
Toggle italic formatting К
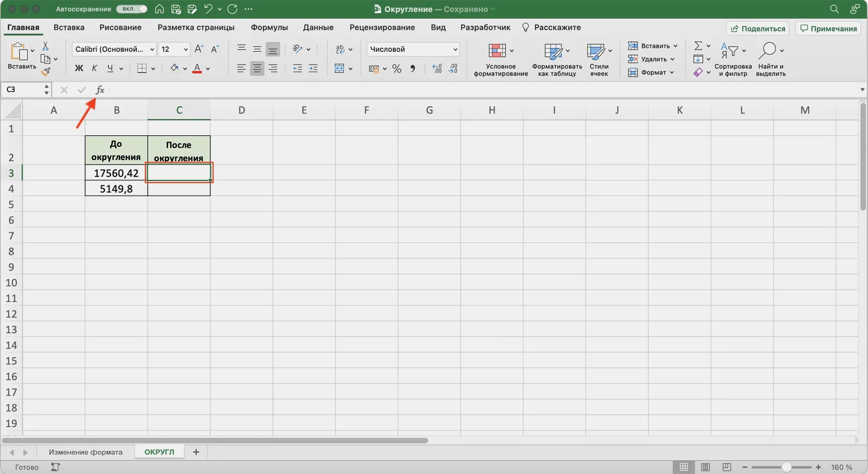pos(94,69)
